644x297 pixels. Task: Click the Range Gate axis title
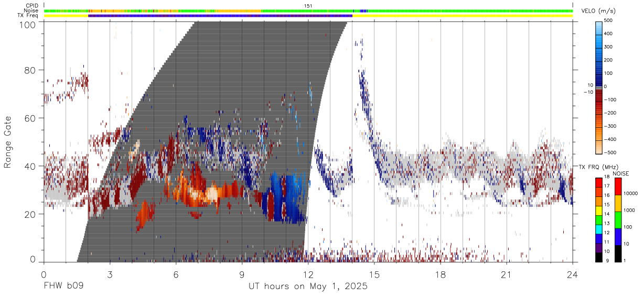(8, 142)
